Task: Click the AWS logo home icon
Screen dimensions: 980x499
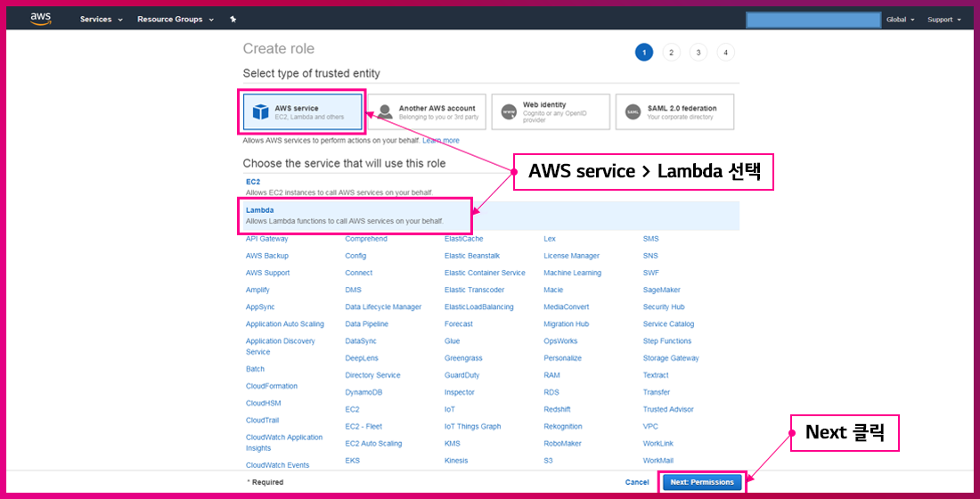Action: tap(41, 19)
